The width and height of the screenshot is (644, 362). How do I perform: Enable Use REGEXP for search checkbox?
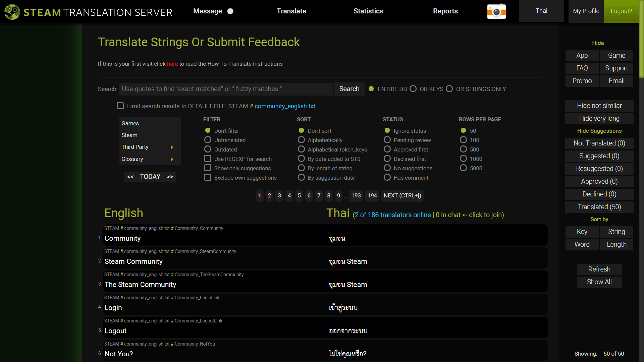208,159
